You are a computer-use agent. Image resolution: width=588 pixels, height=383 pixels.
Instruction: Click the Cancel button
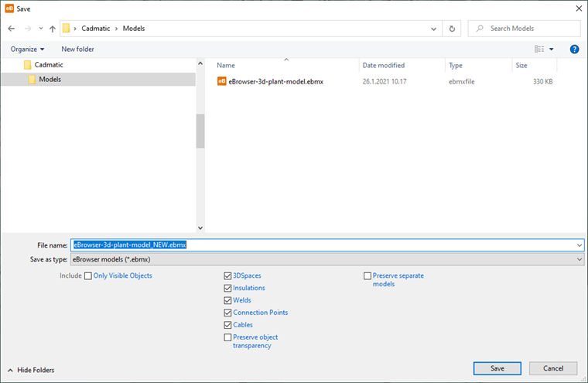[x=553, y=368]
